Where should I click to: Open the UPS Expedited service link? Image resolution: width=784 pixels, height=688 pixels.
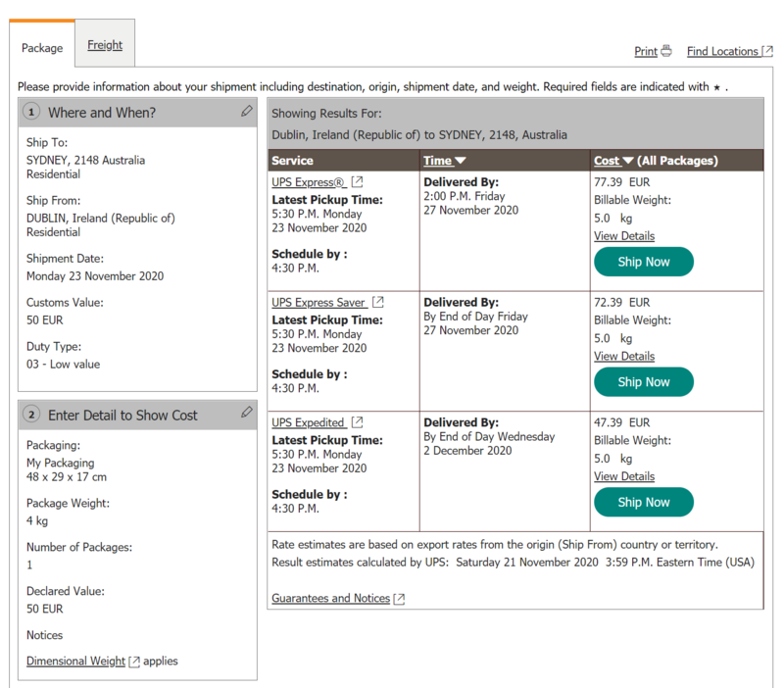coord(308,422)
